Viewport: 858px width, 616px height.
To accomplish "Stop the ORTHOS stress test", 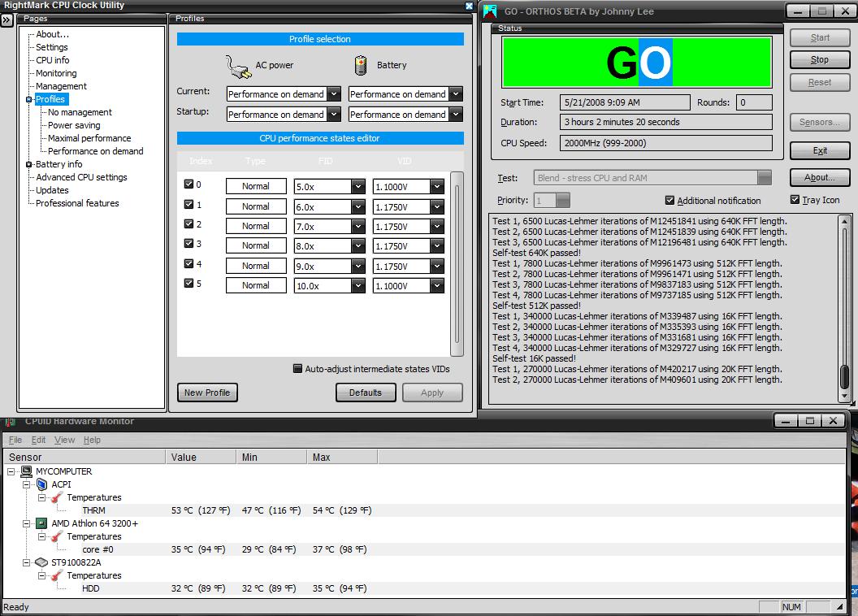I will click(x=820, y=59).
